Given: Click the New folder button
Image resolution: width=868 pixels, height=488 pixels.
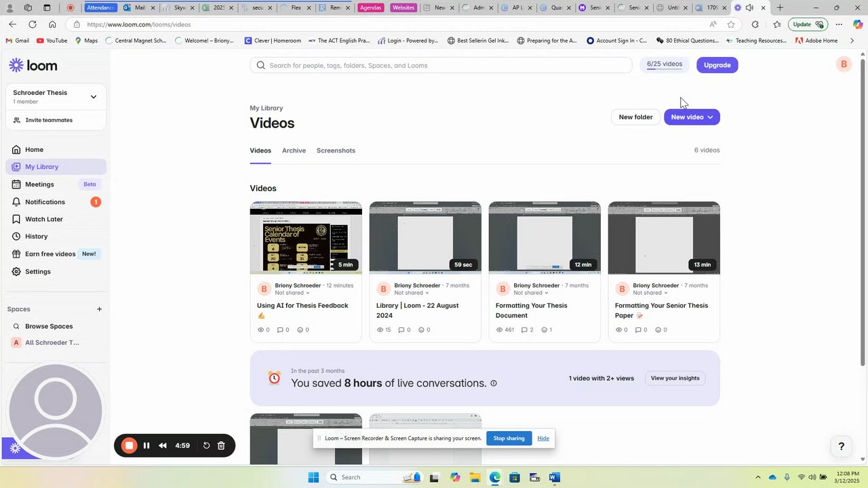Looking at the screenshot, I should coord(635,117).
